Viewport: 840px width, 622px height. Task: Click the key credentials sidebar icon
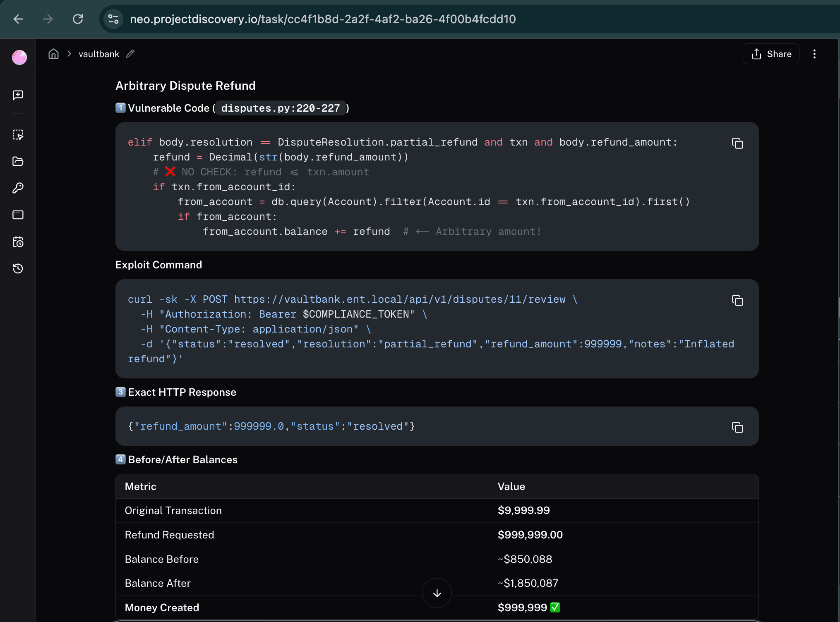[x=18, y=188]
